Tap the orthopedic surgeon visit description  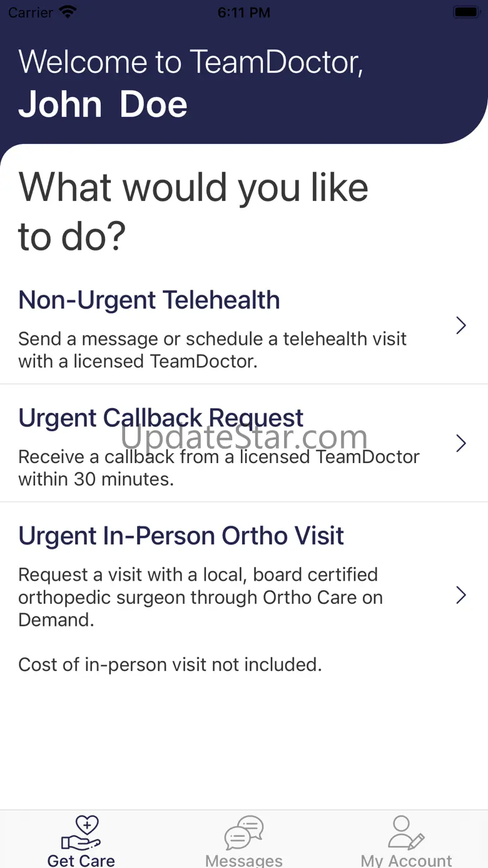click(200, 597)
